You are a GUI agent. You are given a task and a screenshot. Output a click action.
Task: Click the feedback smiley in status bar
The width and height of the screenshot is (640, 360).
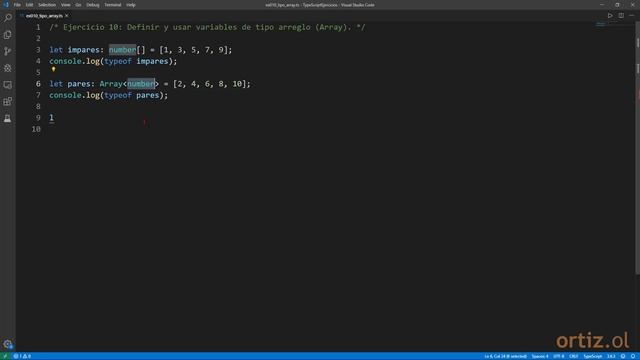(x=623, y=356)
